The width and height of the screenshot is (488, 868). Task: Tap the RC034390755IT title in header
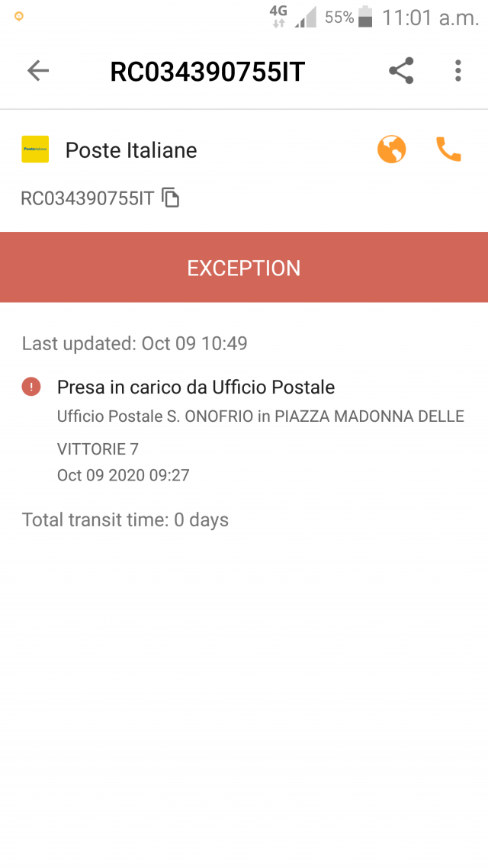[207, 72]
